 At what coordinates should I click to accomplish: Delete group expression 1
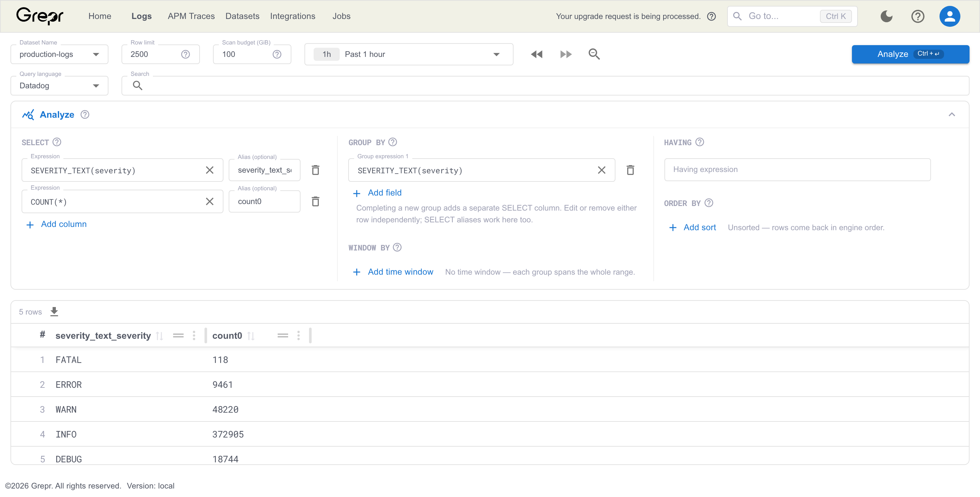click(x=630, y=170)
